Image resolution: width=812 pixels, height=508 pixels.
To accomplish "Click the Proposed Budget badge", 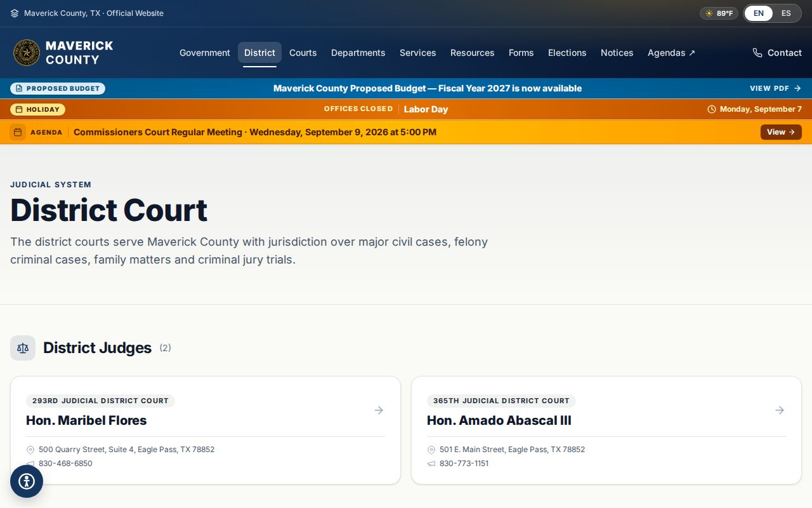I will tap(58, 88).
